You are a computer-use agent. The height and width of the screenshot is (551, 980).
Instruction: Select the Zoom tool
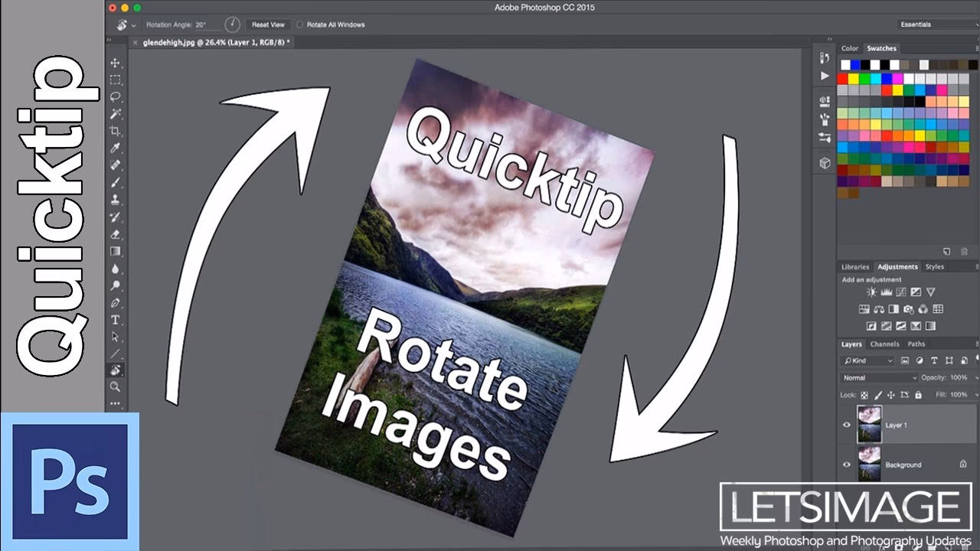[x=116, y=387]
